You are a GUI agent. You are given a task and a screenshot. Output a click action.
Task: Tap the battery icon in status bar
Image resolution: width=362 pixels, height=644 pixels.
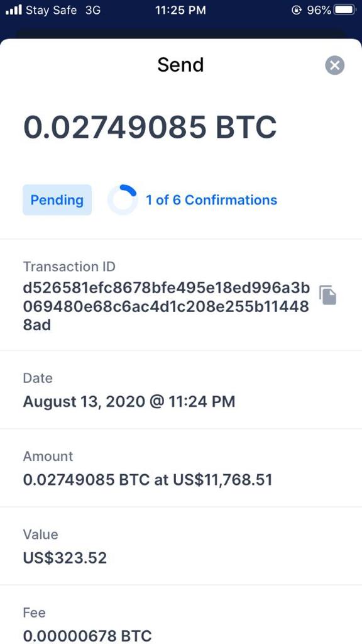coord(345,10)
